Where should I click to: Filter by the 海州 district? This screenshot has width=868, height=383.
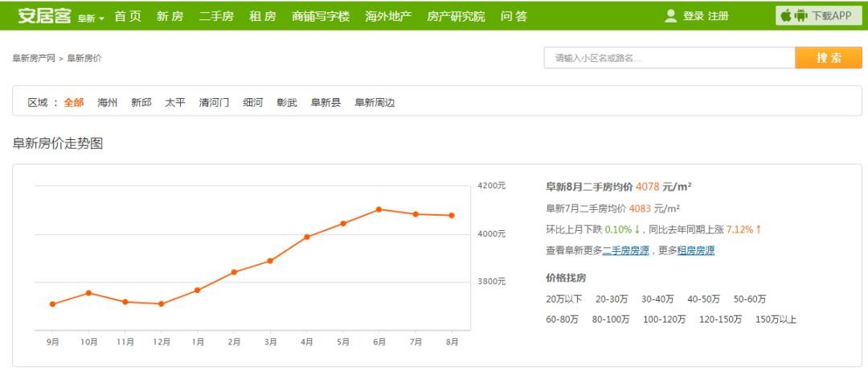[108, 103]
